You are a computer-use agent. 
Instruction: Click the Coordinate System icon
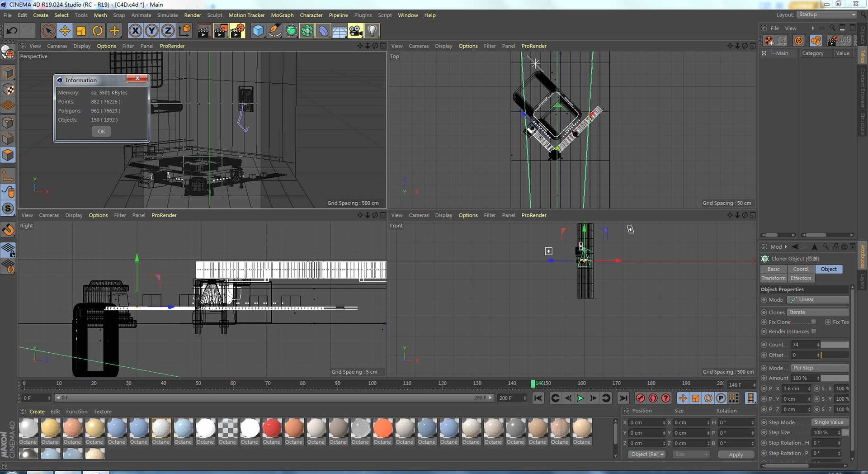184,31
